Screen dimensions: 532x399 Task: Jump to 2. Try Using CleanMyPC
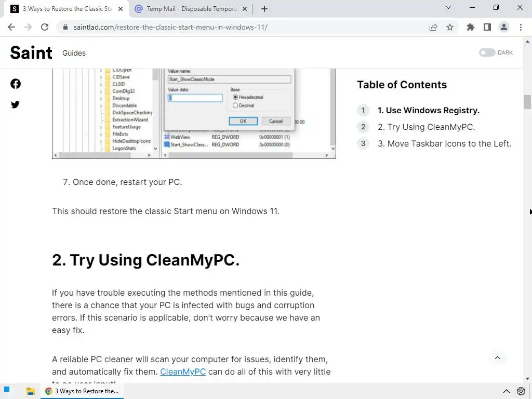[426, 127]
